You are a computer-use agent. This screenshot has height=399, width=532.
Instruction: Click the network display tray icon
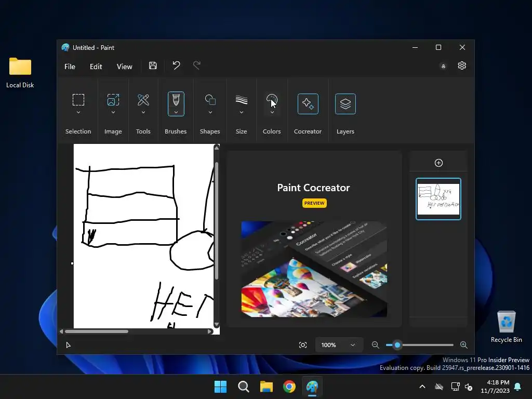pos(455,387)
